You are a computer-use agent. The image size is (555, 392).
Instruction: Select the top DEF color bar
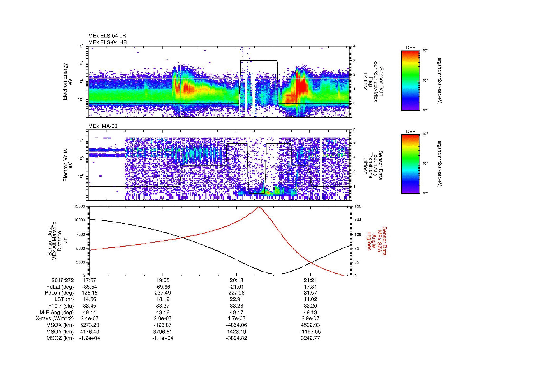410,80
